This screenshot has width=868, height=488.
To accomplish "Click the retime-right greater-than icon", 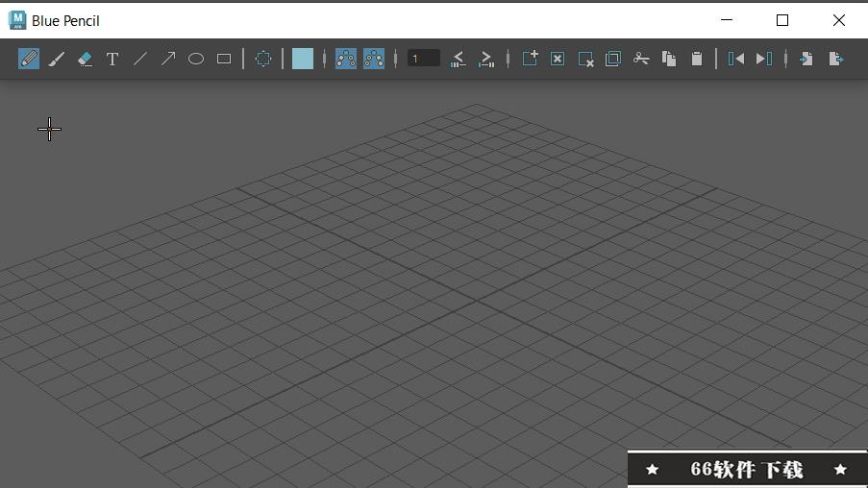I will click(x=486, y=59).
